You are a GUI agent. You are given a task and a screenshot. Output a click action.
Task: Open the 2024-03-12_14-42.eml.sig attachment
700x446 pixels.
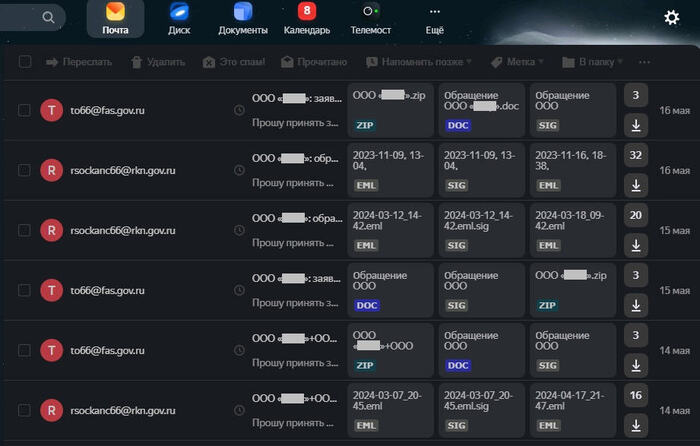pos(482,230)
